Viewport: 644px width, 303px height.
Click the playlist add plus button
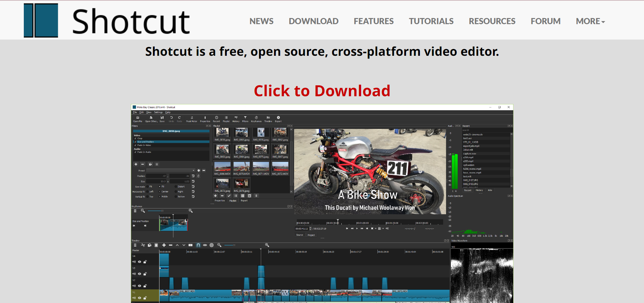[x=215, y=196]
